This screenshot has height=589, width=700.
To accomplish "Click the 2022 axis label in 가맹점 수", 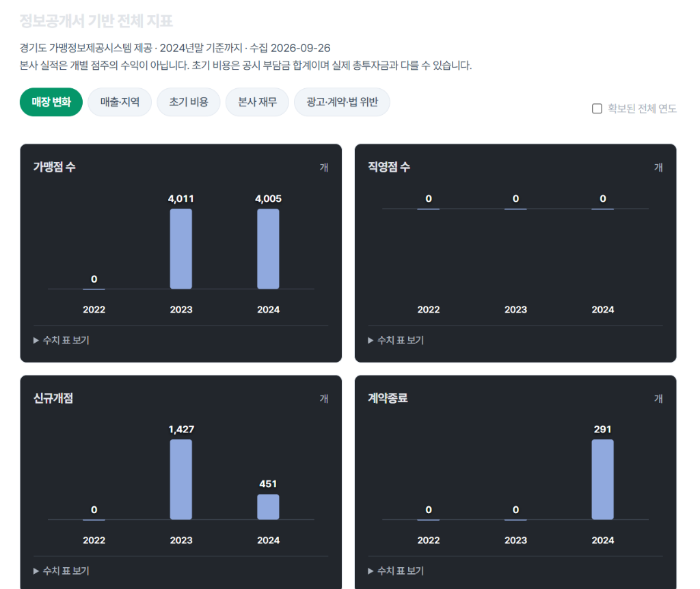I will pos(94,310).
